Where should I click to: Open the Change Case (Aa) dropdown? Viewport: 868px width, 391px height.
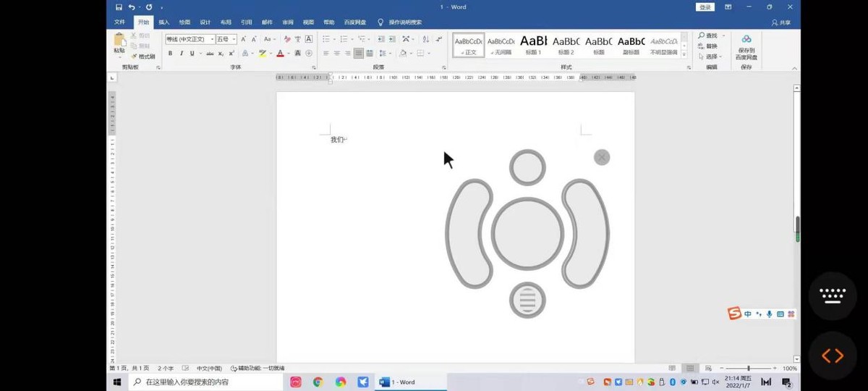(x=270, y=39)
